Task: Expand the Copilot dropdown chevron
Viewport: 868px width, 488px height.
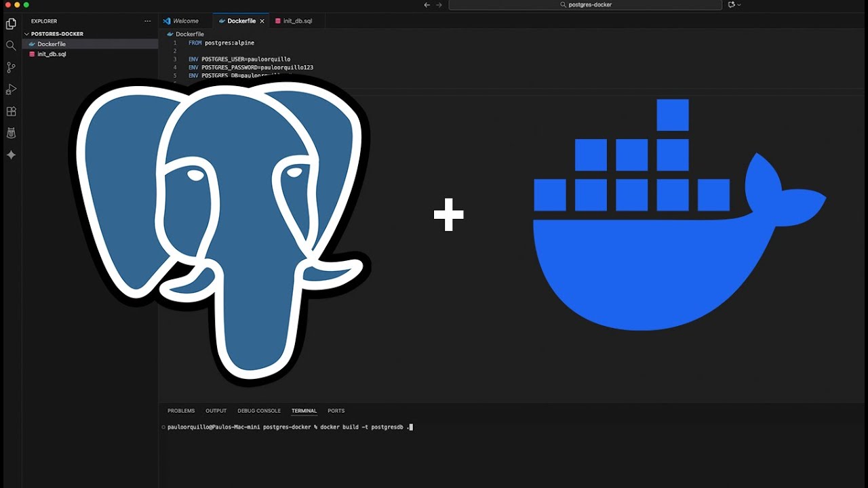Action: point(738,5)
